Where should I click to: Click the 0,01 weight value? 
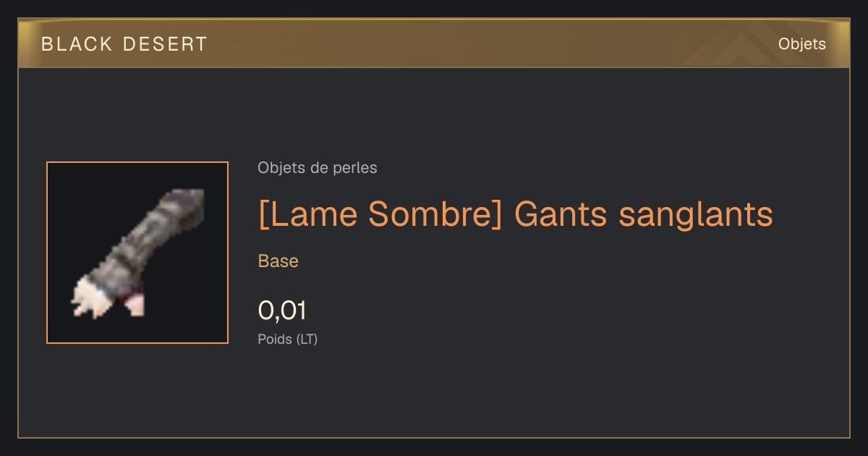coord(282,311)
